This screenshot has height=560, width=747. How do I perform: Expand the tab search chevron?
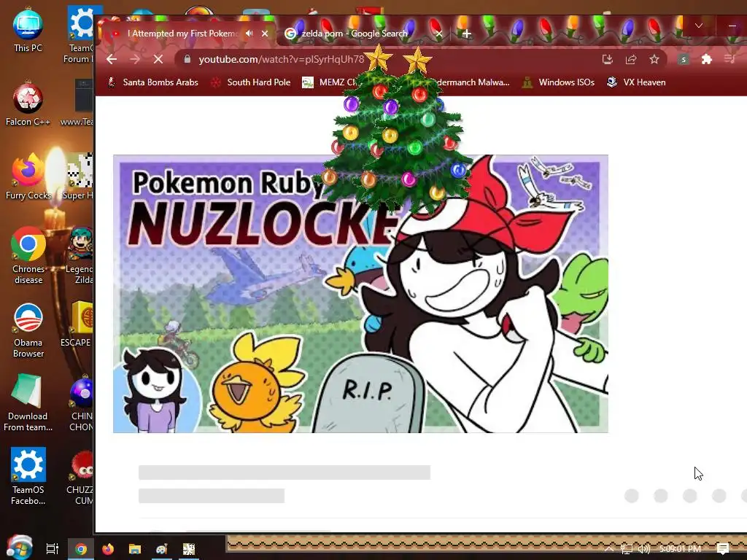(x=698, y=26)
